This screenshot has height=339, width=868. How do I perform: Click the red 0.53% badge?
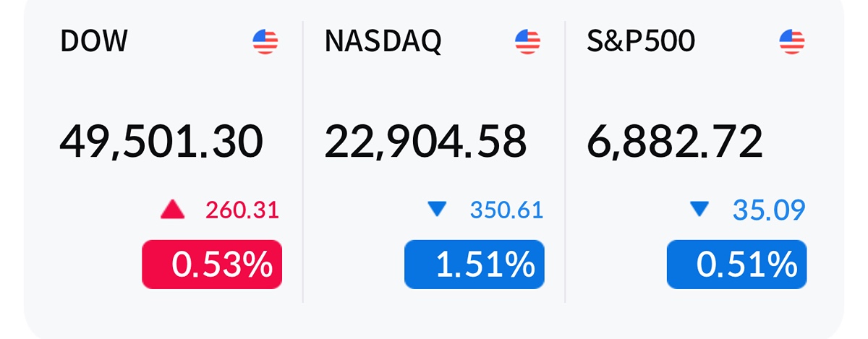click(212, 265)
